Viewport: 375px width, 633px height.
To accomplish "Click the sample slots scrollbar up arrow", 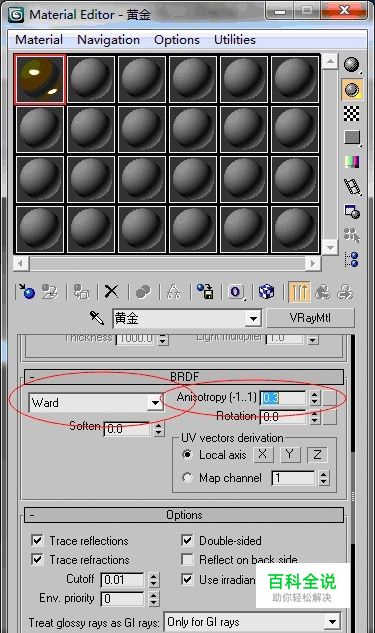I will tap(330, 61).
